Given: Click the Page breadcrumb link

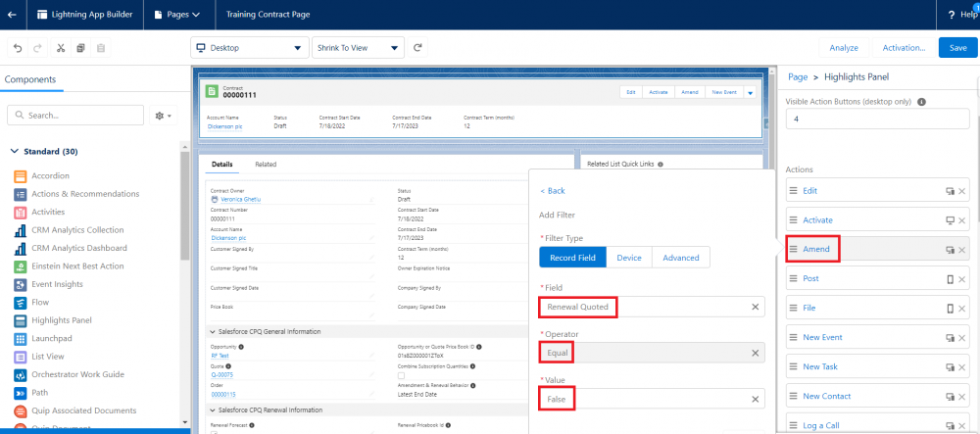Looking at the screenshot, I should pyautogui.click(x=798, y=76).
